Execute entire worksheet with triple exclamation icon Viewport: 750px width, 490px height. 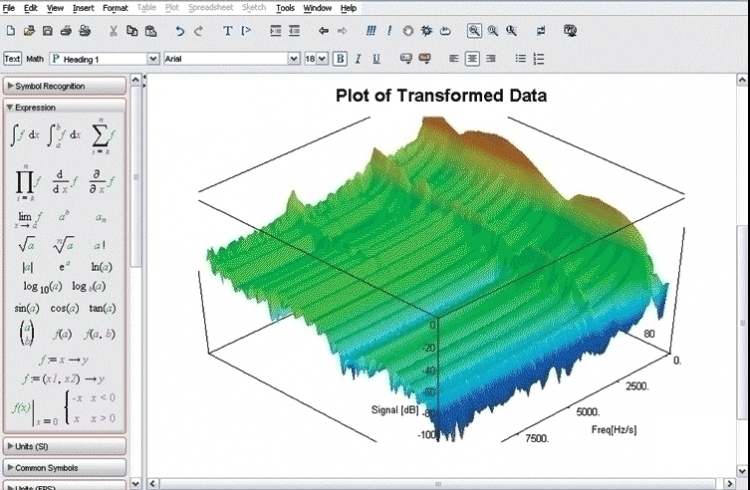[371, 31]
